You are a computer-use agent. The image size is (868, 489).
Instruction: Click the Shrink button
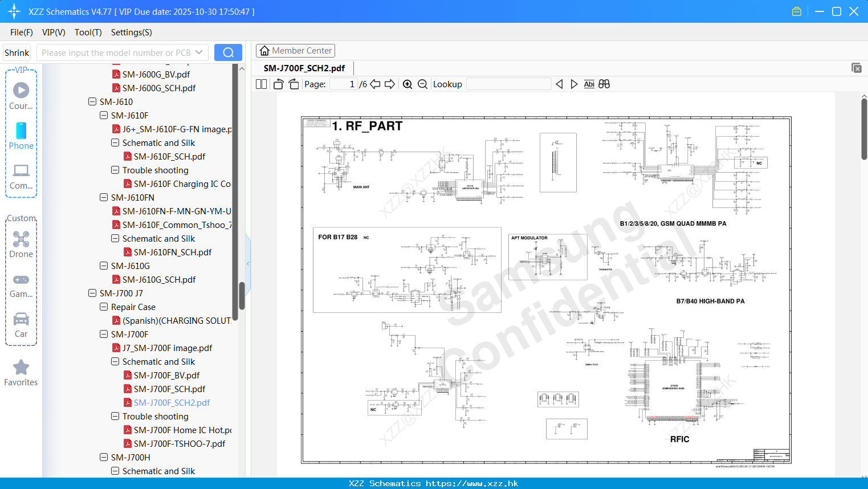click(x=17, y=52)
